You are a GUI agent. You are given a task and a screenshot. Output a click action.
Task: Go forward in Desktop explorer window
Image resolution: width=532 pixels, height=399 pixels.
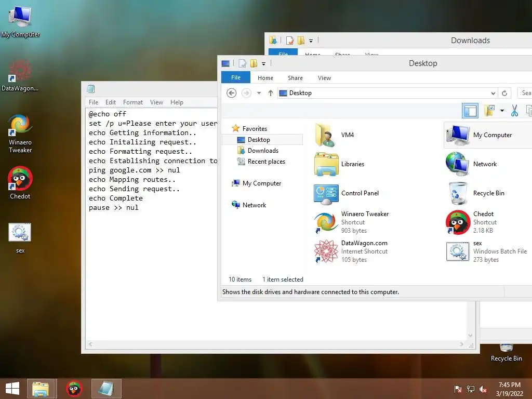pos(246,93)
